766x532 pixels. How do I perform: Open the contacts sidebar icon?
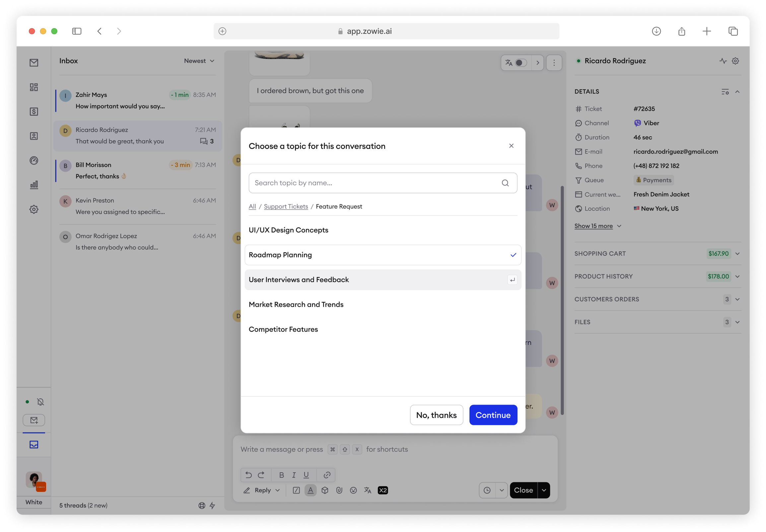tap(34, 136)
